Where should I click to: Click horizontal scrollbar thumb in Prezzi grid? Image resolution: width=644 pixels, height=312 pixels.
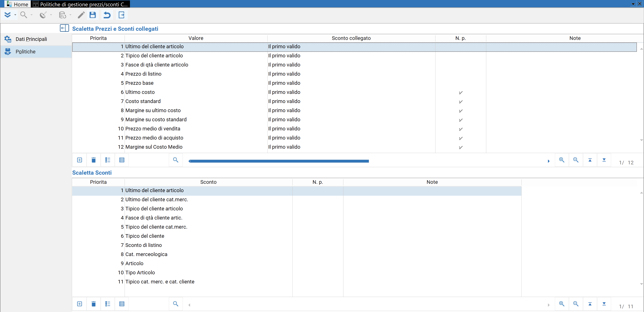pyautogui.click(x=279, y=161)
